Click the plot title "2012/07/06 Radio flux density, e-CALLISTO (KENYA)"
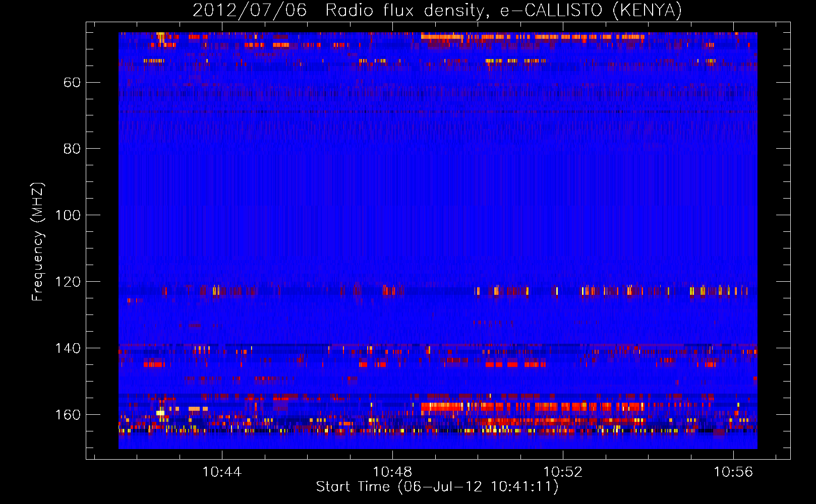 tap(437, 10)
